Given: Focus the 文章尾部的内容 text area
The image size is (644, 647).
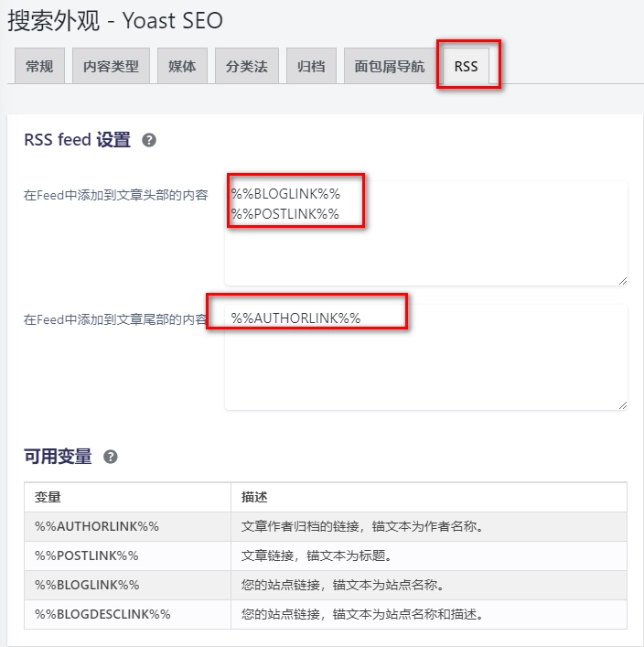Looking at the screenshot, I should pos(426,357).
